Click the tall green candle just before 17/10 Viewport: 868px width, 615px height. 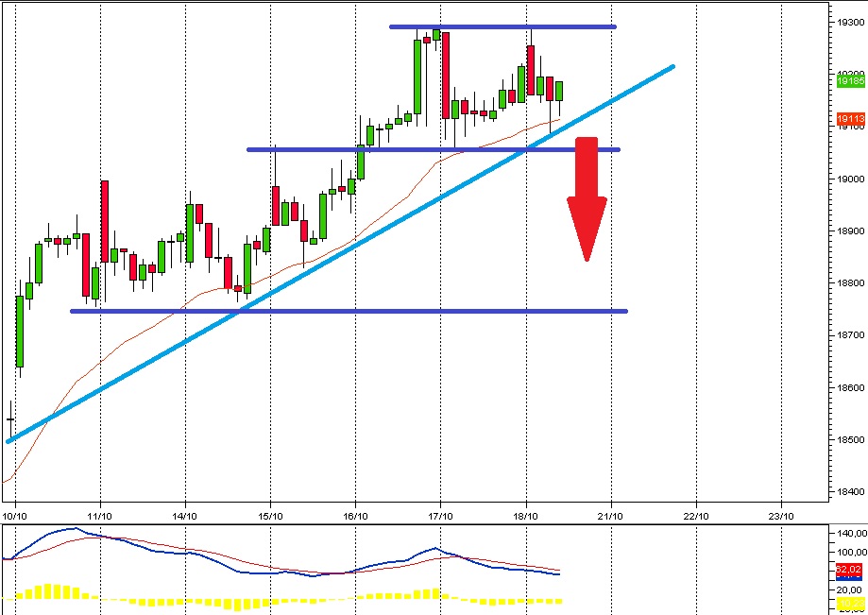coord(417,76)
